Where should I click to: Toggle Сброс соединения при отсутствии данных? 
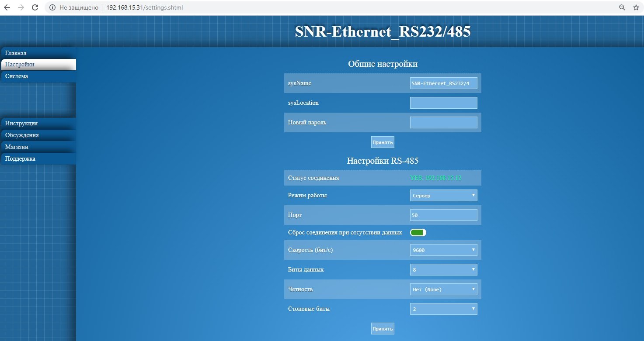coord(418,233)
